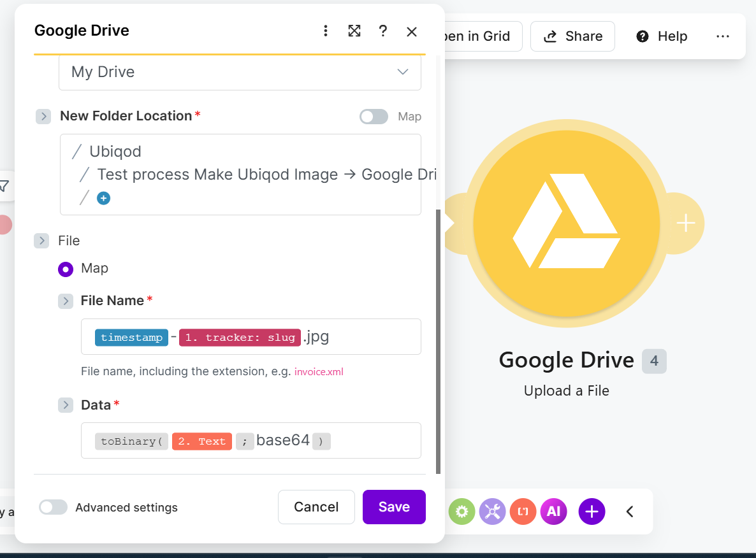This screenshot has height=558, width=756.
Task: Toggle the Map switch for folder location
Action: [x=374, y=117]
